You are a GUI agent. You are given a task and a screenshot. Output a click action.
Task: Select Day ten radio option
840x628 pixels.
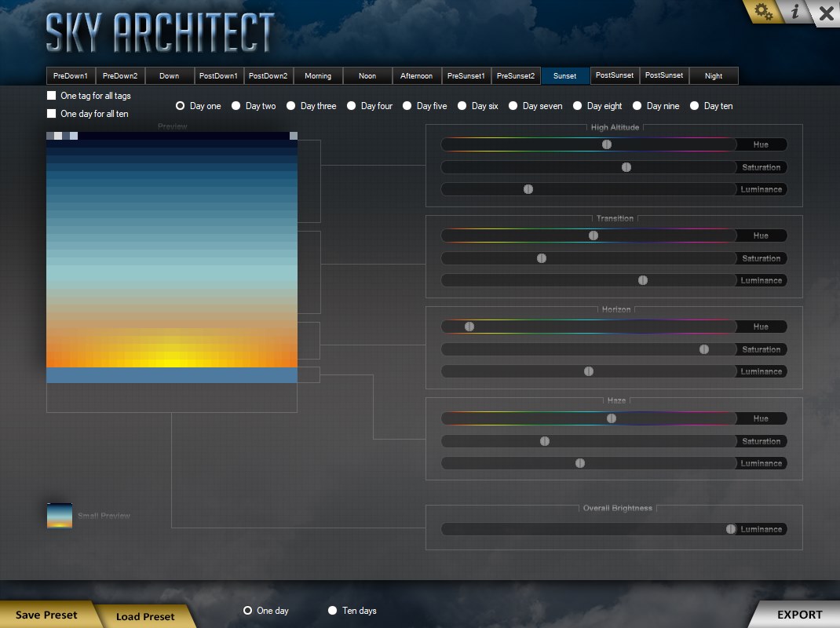click(x=696, y=106)
